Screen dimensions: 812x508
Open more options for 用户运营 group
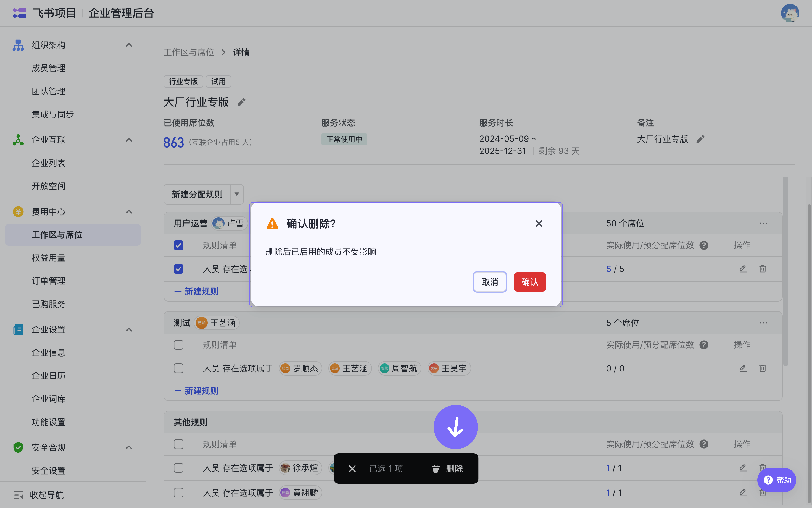(763, 223)
